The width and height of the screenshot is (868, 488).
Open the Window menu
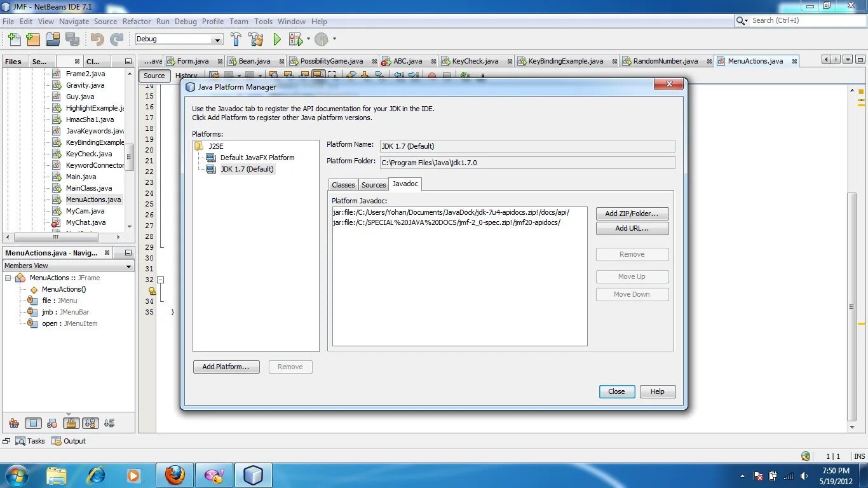[x=292, y=21]
